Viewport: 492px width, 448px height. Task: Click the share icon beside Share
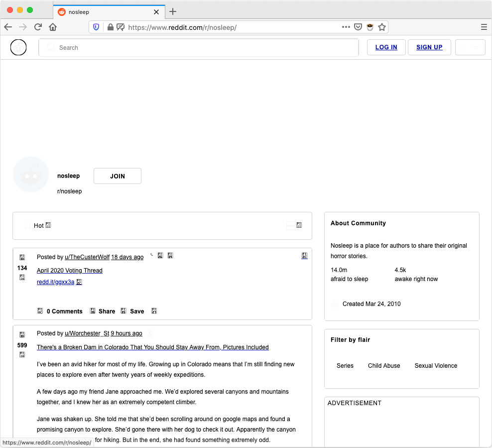pyautogui.click(x=93, y=311)
